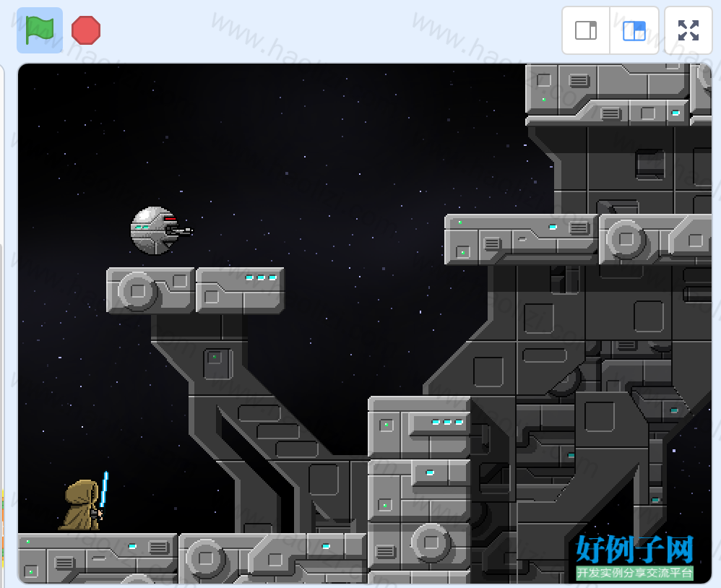Switch to large stage layout
The height and width of the screenshot is (588, 721).
pyautogui.click(x=634, y=30)
